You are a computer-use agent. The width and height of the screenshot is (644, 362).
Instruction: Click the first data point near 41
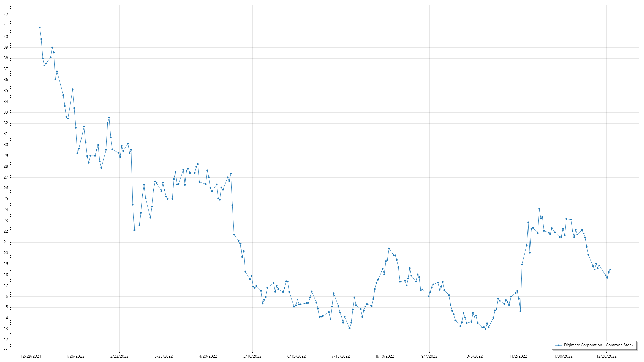pos(40,28)
